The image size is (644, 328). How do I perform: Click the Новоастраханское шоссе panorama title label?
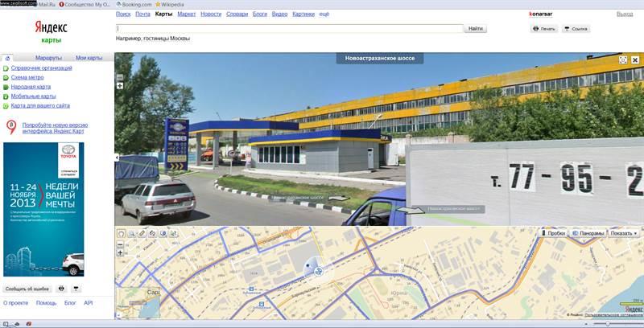pyautogui.click(x=380, y=58)
